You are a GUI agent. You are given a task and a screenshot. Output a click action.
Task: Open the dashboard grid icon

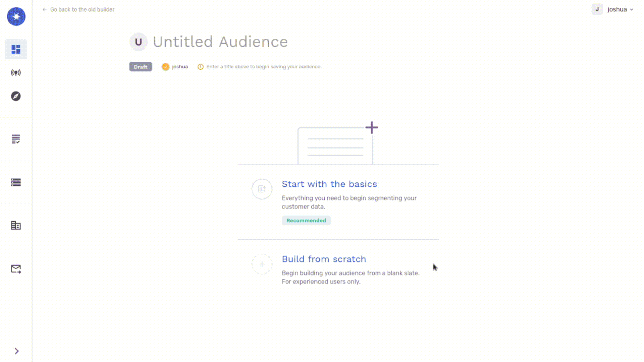click(16, 49)
